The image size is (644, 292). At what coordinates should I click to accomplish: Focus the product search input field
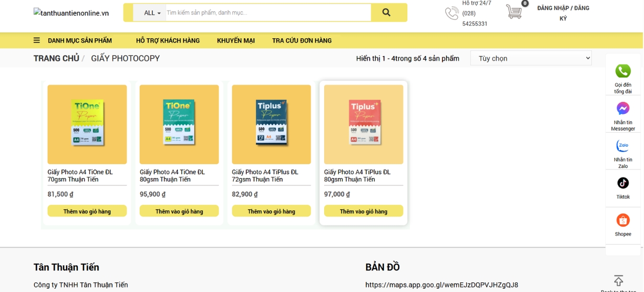[268, 13]
